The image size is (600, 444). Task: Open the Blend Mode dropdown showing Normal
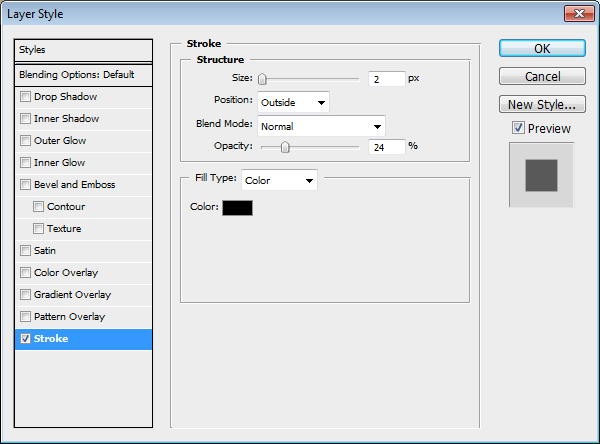click(x=321, y=126)
